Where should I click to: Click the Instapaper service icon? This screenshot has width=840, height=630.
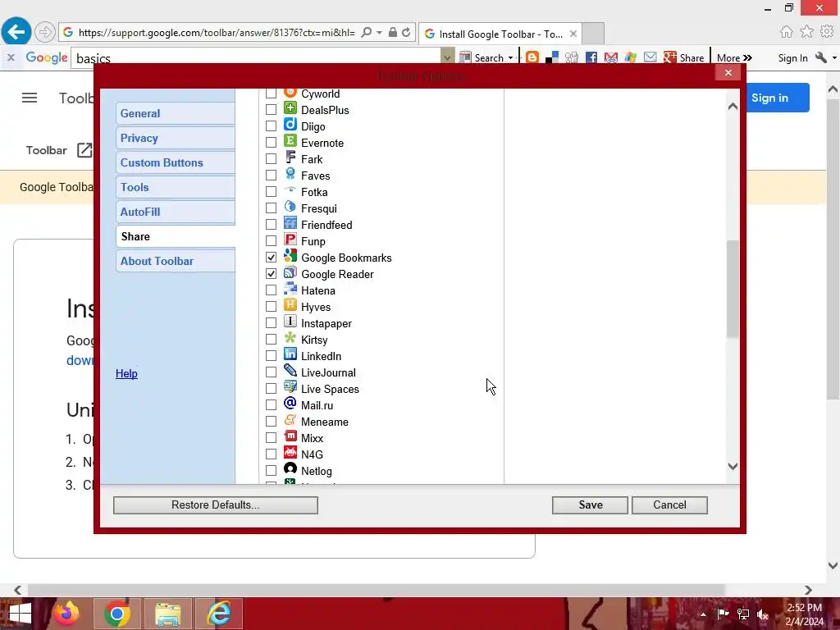290,322
